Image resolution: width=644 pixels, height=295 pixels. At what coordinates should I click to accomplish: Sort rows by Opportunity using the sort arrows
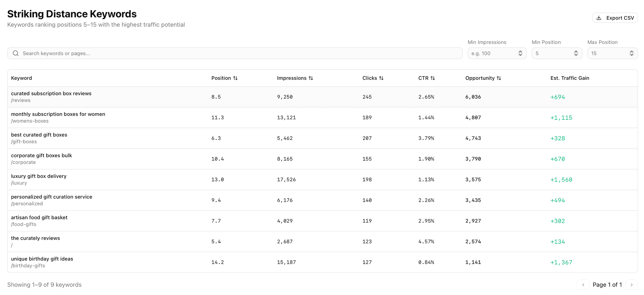point(499,78)
